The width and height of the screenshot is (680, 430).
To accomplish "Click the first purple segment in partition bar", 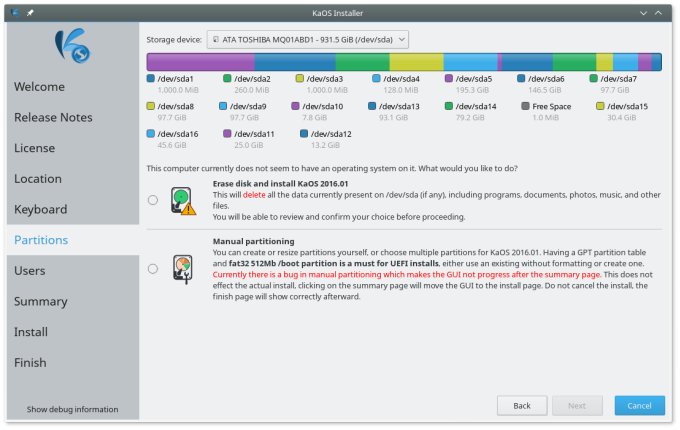I will 200,62.
